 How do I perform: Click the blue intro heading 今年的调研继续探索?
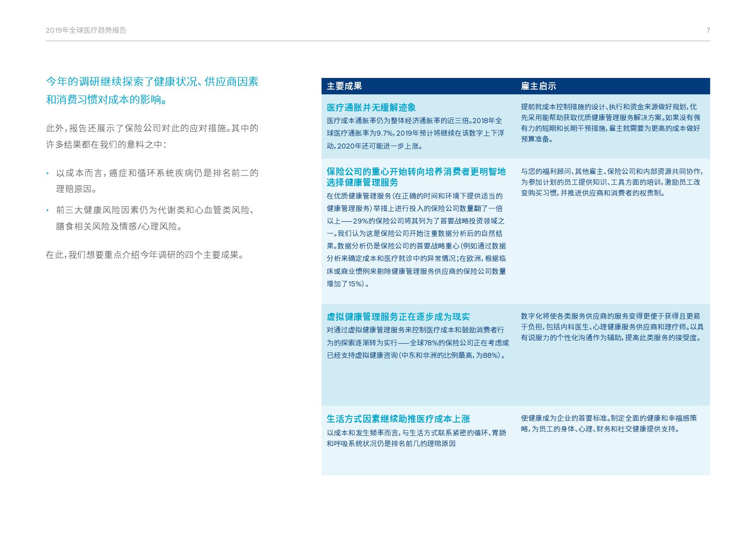[152, 90]
